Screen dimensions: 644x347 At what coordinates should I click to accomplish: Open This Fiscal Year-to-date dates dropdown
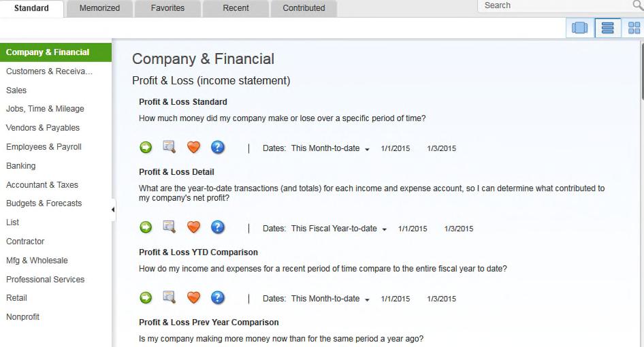click(x=339, y=229)
